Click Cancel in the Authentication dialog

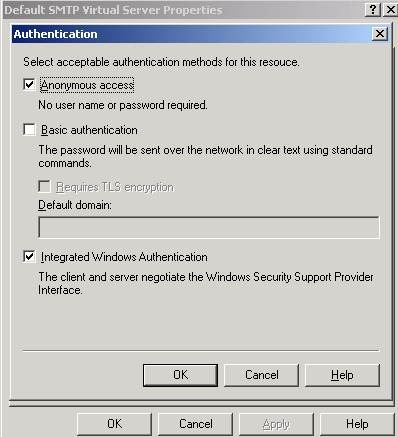point(262,375)
